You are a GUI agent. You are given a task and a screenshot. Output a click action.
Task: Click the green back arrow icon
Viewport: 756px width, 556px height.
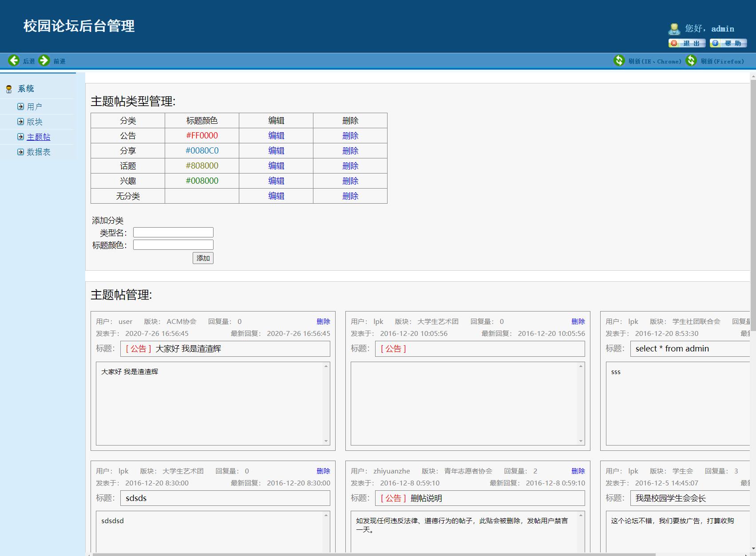pyautogui.click(x=14, y=60)
